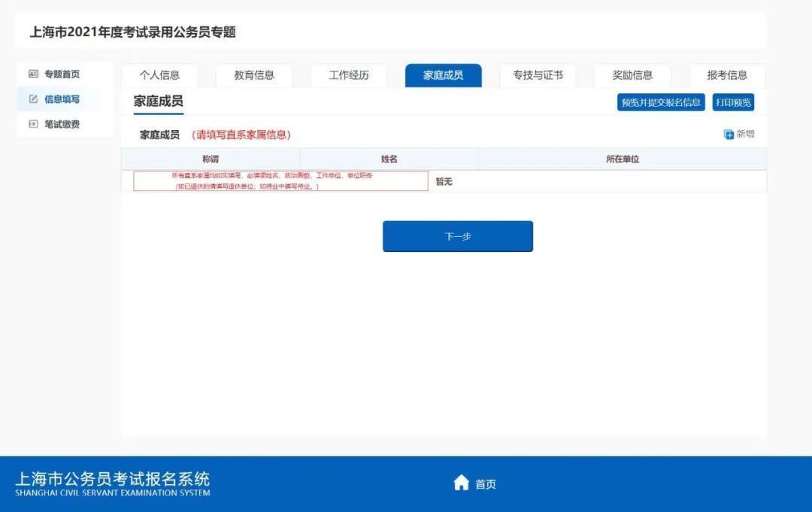Click the 笔试缴费 sidebar icon

[32, 124]
